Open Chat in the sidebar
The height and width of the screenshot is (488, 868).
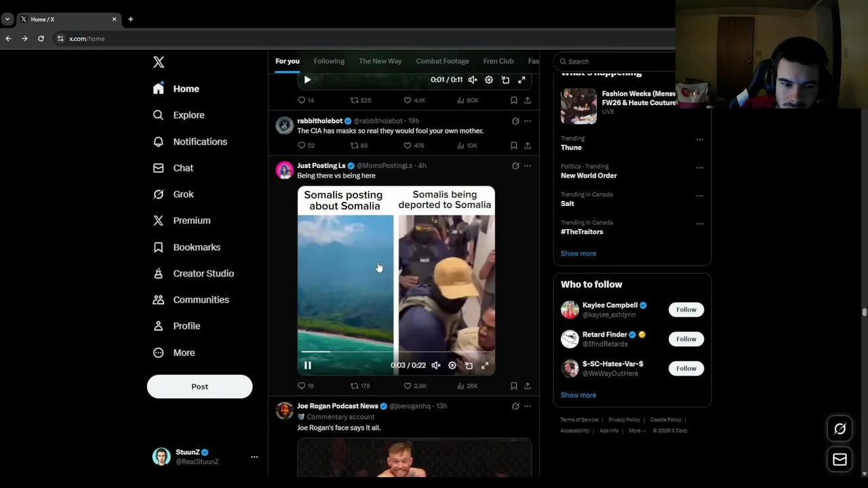point(173,168)
